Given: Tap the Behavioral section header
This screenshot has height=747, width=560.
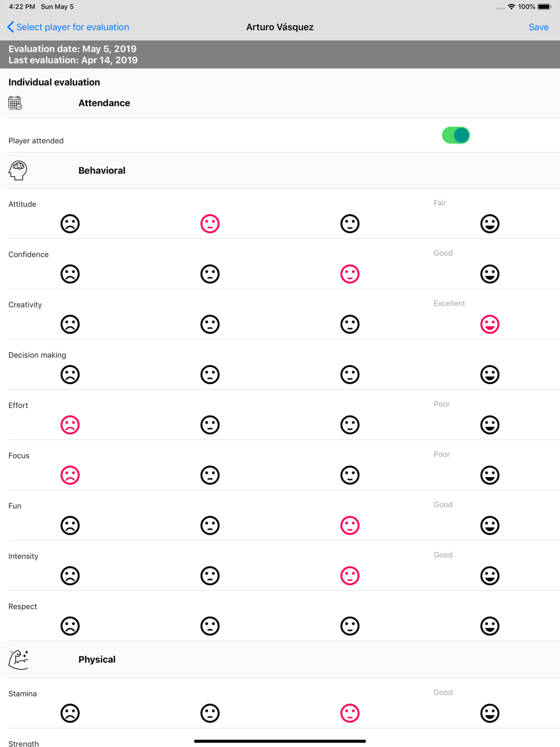Looking at the screenshot, I should click(102, 171).
